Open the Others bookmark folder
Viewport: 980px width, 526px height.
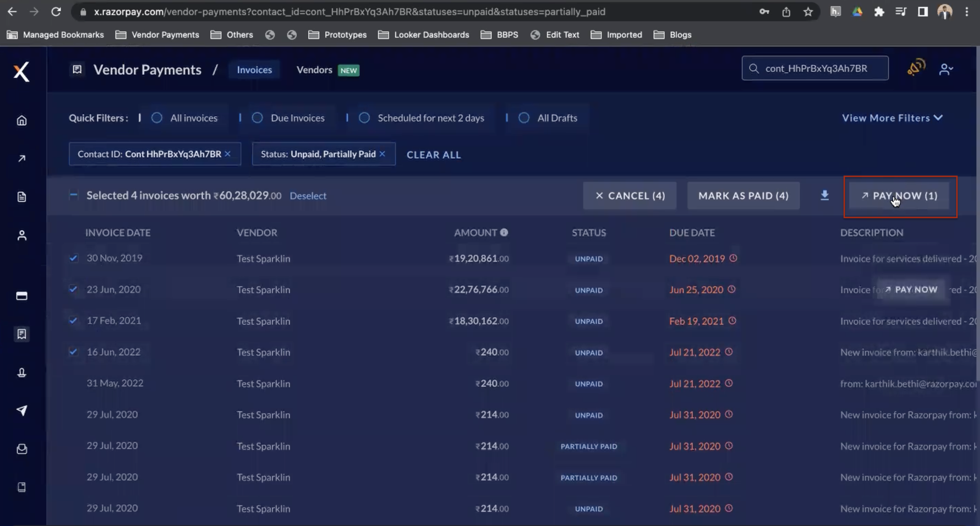point(232,35)
